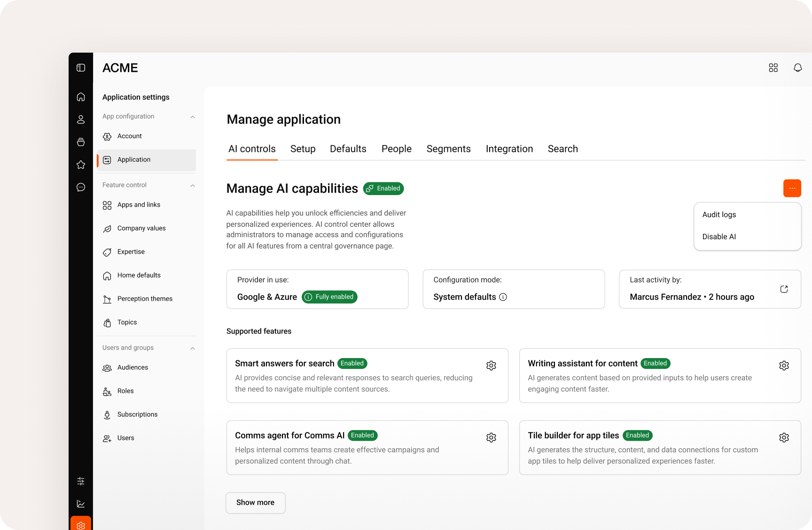Click the orange more options button
This screenshot has width=812, height=530.
pos(792,188)
